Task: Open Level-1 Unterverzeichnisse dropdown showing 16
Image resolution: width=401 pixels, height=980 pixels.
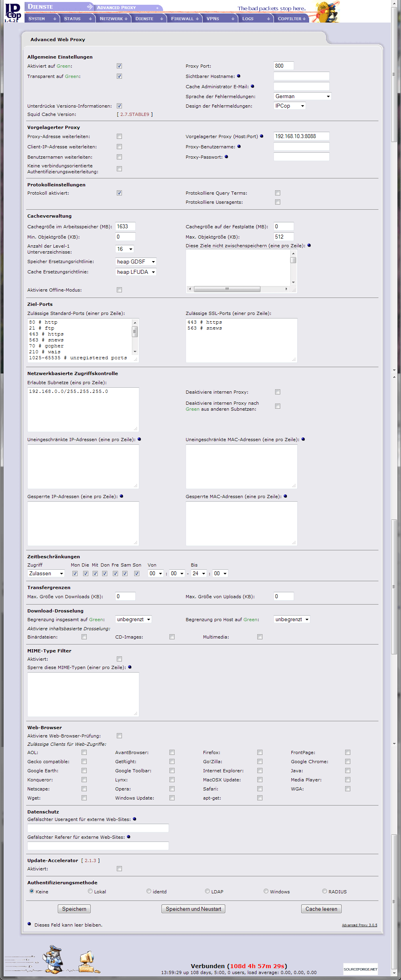Action: point(125,249)
